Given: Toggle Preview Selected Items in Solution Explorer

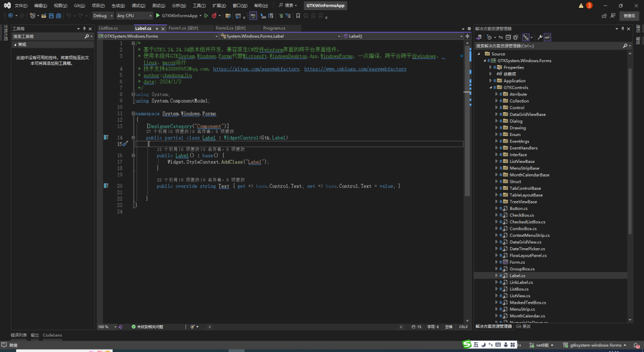Looking at the screenshot, I should pyautogui.click(x=547, y=37).
